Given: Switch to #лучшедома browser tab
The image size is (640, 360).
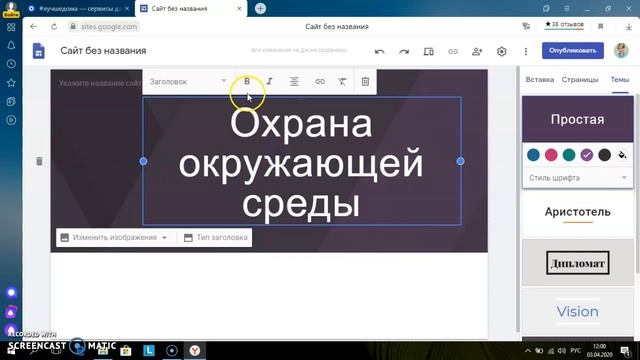Looking at the screenshot, I should click(x=80, y=8).
